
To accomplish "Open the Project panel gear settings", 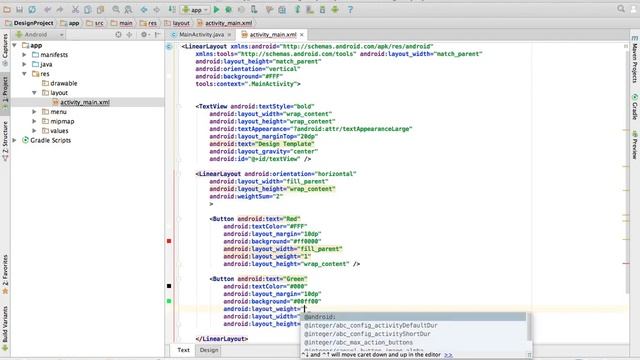I will coord(144,35).
